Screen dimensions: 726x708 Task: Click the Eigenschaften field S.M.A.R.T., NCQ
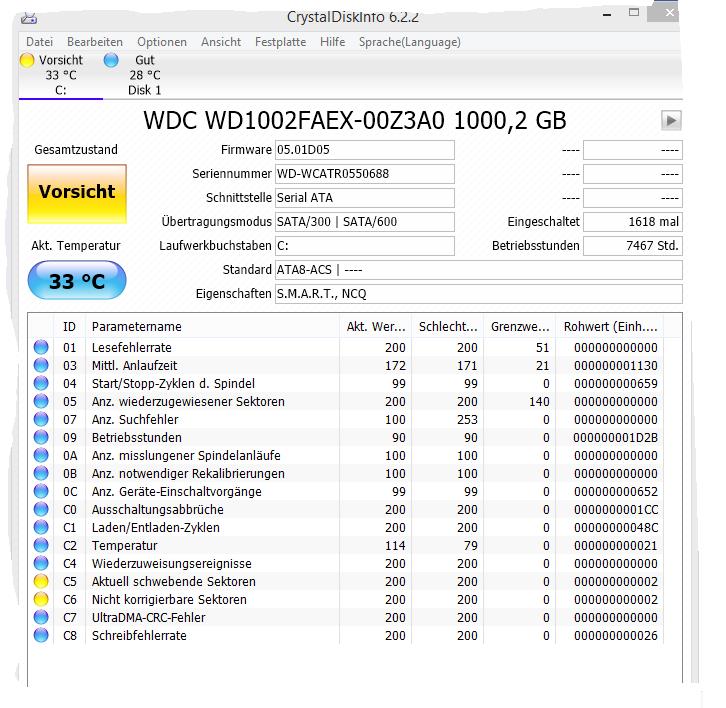[479, 294]
